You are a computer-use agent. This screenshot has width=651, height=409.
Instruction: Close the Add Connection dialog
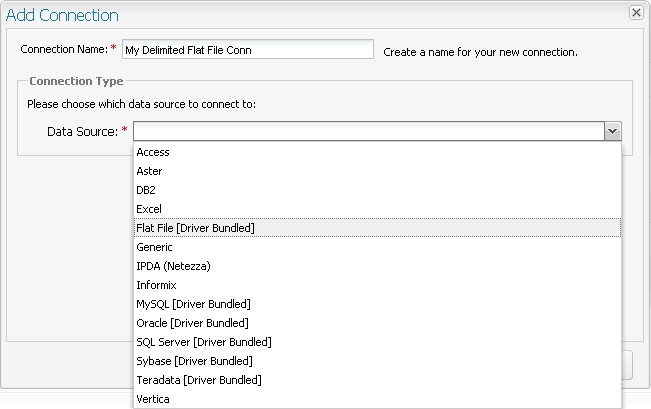(x=635, y=13)
